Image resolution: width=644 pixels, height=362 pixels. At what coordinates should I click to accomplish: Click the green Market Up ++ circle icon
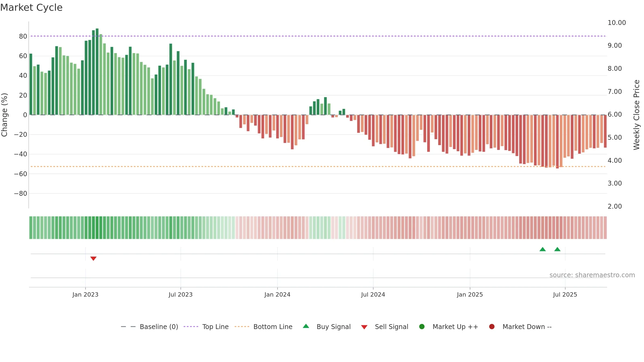[422, 327]
